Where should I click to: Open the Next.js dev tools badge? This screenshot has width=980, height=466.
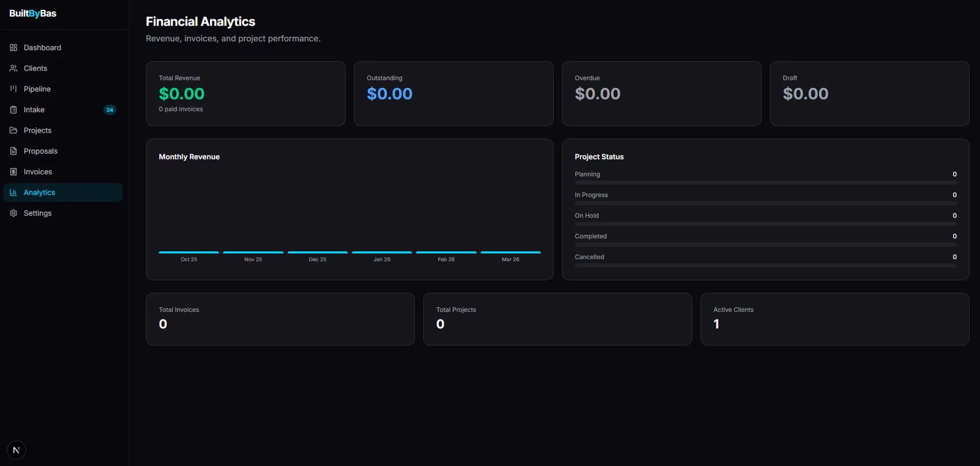pyautogui.click(x=17, y=450)
